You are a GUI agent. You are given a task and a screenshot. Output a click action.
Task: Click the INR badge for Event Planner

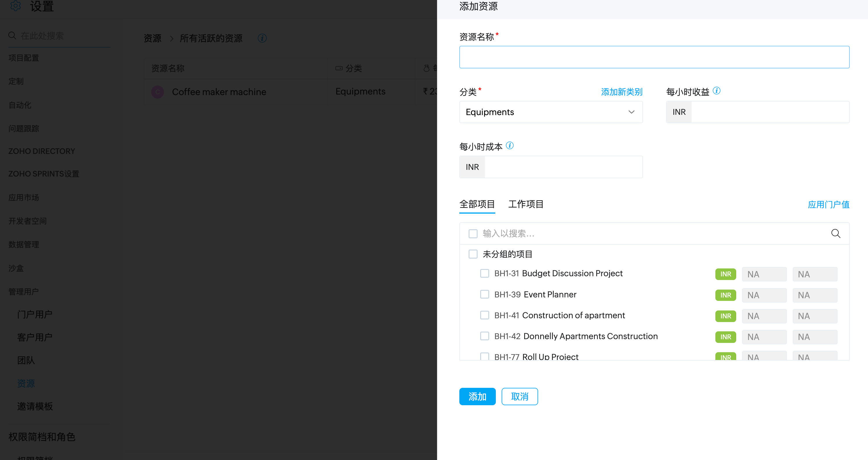(x=725, y=295)
